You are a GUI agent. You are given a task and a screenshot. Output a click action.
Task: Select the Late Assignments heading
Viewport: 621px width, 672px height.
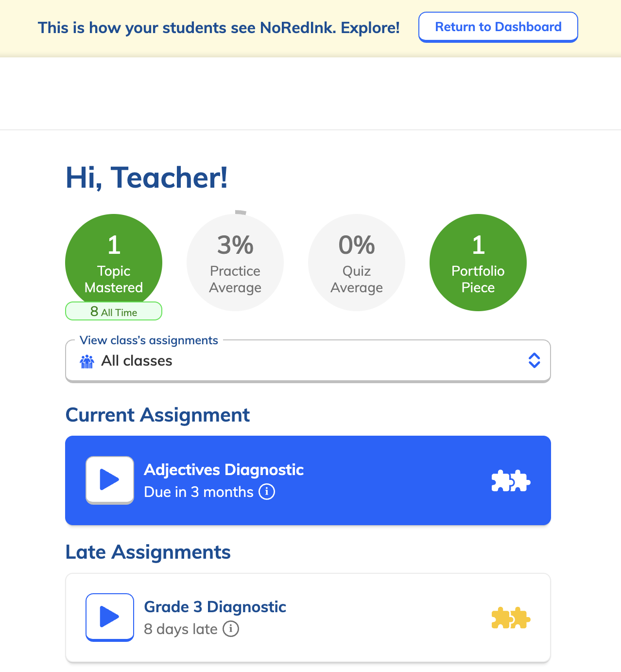(x=148, y=552)
